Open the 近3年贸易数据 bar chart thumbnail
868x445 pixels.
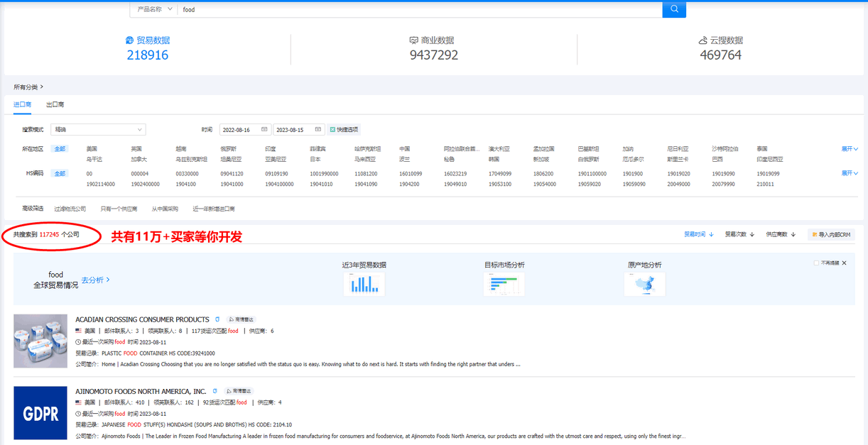364,284
